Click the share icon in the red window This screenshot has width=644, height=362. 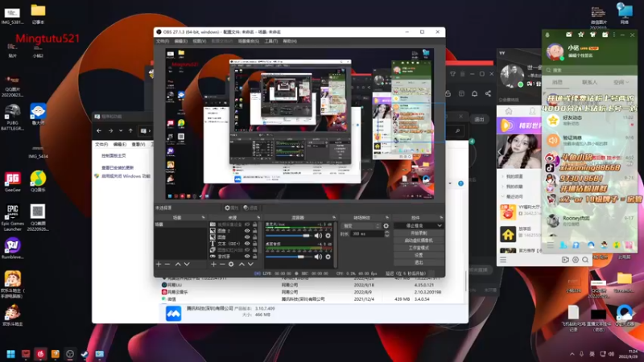coord(488,93)
